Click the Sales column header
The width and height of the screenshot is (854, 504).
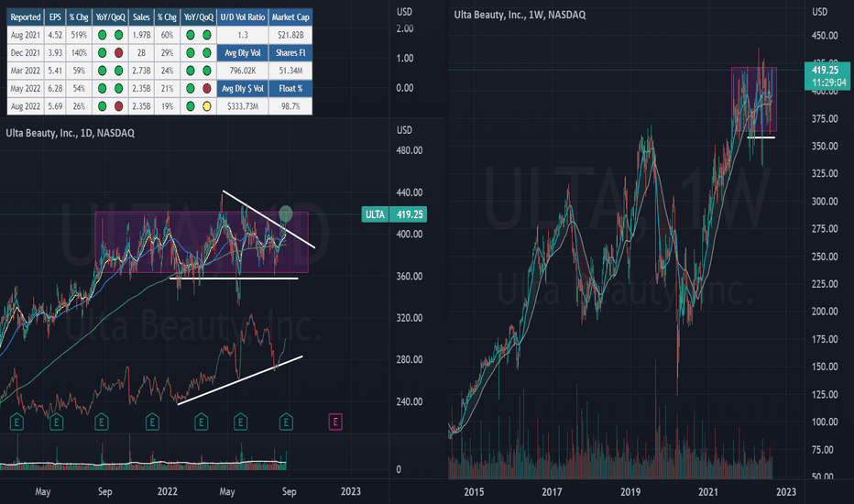141,16
